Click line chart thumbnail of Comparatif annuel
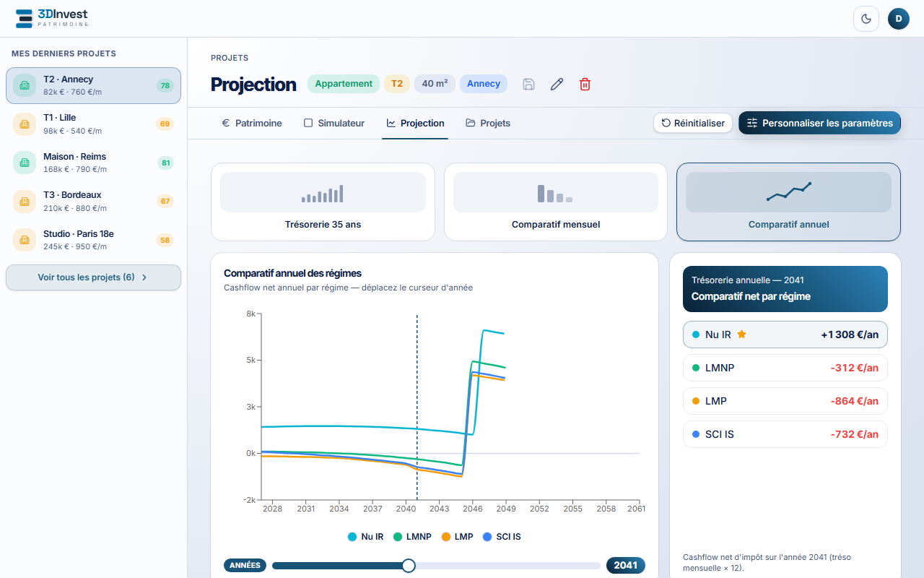 [788, 192]
